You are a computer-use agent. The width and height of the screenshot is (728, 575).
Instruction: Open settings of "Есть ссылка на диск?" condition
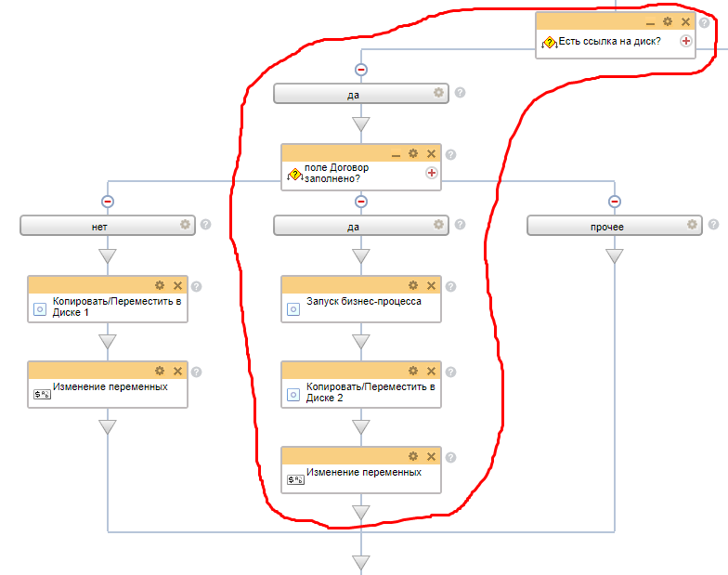(x=667, y=21)
